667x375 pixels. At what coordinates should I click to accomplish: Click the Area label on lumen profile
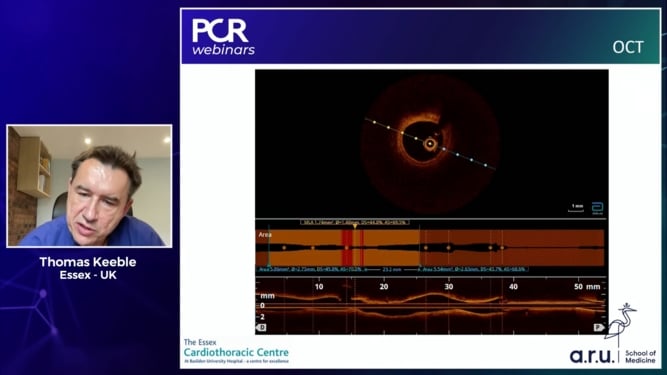tap(265, 235)
